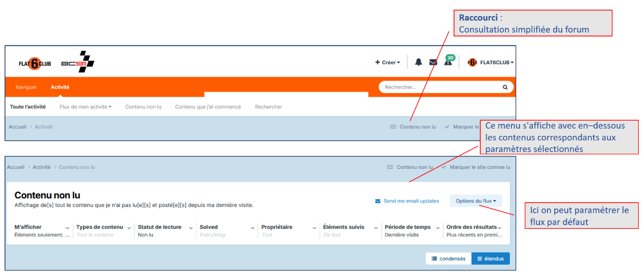644x276 pixels.
Task: Select the Contenu que j'ai commencé tab
Action: pos(208,107)
